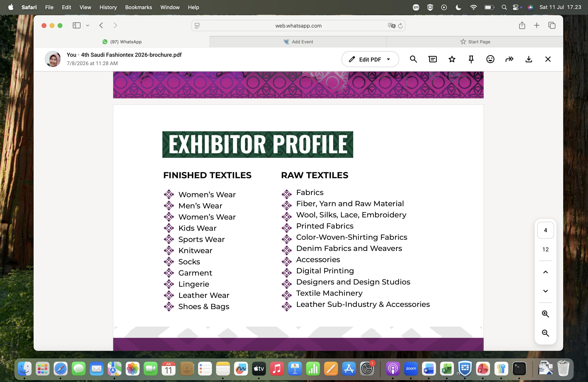Click the "Leather Wear" list entry
Viewport: 588px width, 382px height.
click(204, 295)
